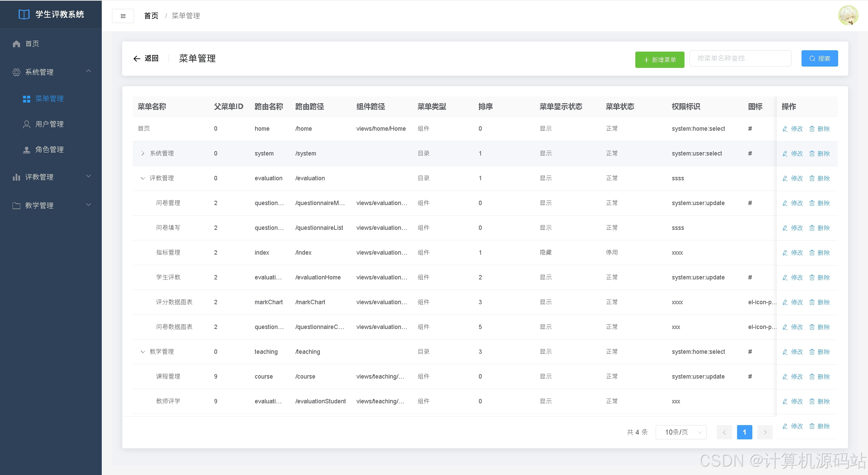
Task: Click the blue 搜索 button
Action: (x=819, y=58)
